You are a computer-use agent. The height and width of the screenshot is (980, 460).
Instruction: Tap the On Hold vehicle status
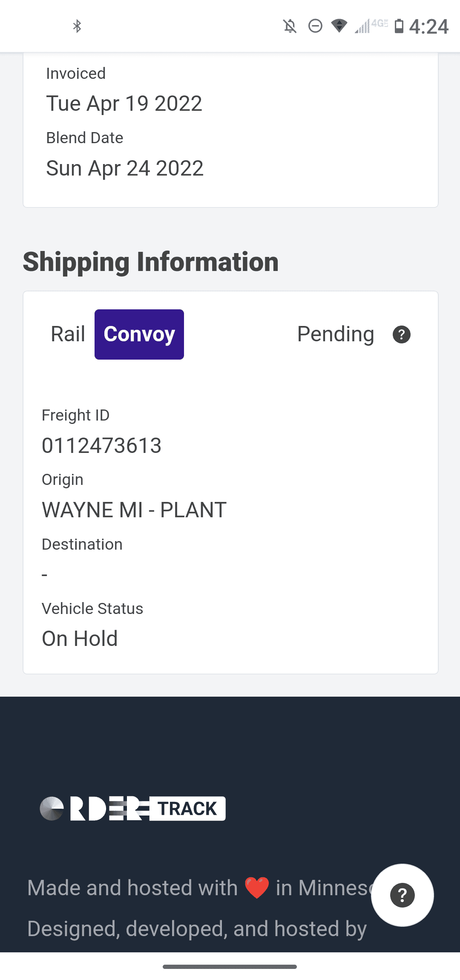pos(80,639)
